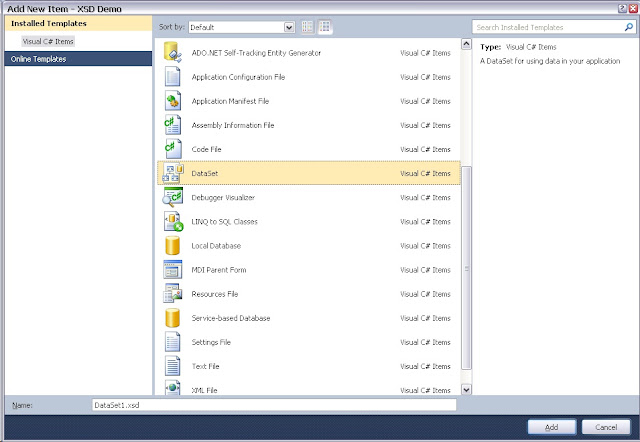Open the dialog Help question-mark button

[x=622, y=8]
